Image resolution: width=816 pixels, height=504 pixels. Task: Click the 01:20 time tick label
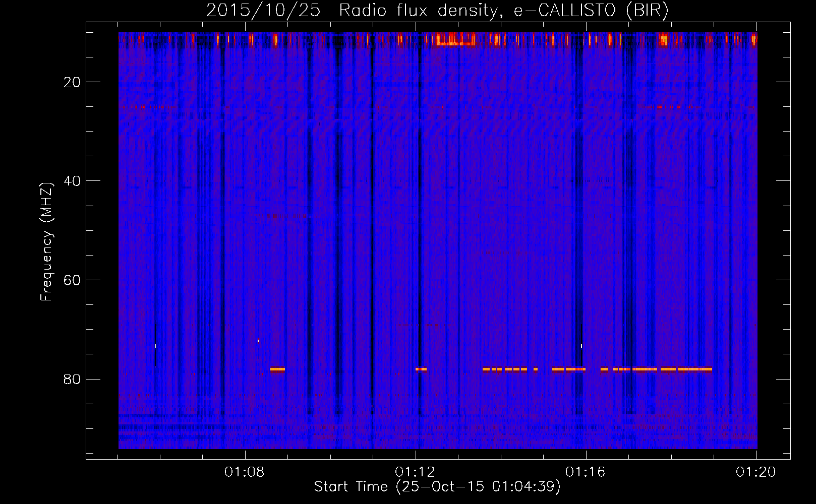(756, 472)
